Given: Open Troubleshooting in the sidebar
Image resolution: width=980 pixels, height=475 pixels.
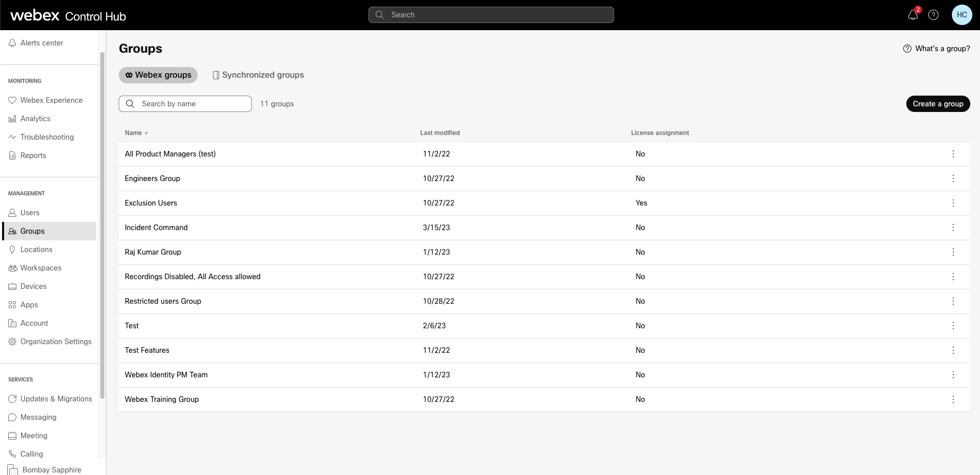Looking at the screenshot, I should pyautogui.click(x=50, y=137).
